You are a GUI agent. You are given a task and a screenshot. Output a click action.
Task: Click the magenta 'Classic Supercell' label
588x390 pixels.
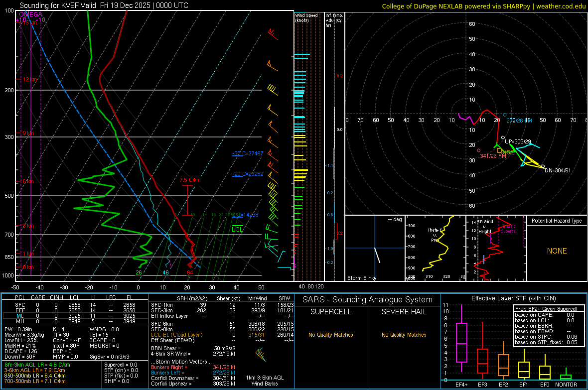click(x=509, y=229)
